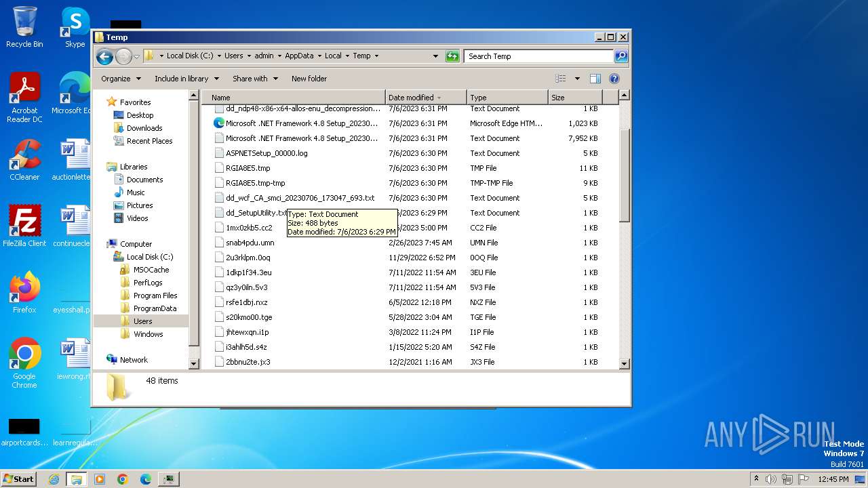This screenshot has height=488, width=868.
Task: Click the Back navigation arrow button
Action: (x=104, y=56)
